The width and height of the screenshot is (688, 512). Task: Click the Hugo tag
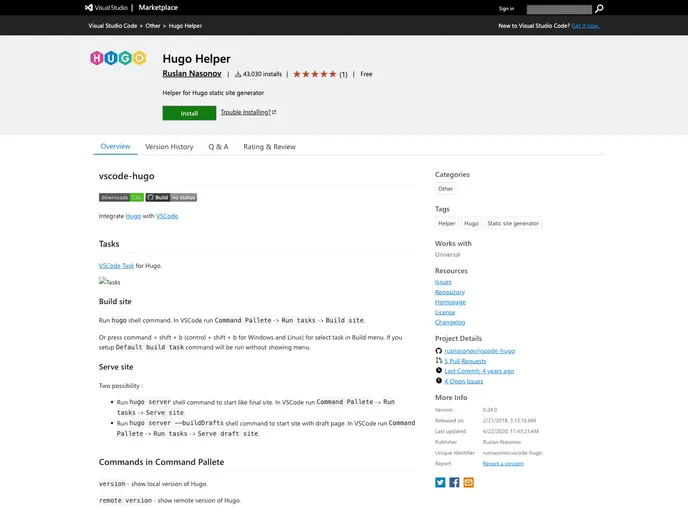click(x=471, y=223)
